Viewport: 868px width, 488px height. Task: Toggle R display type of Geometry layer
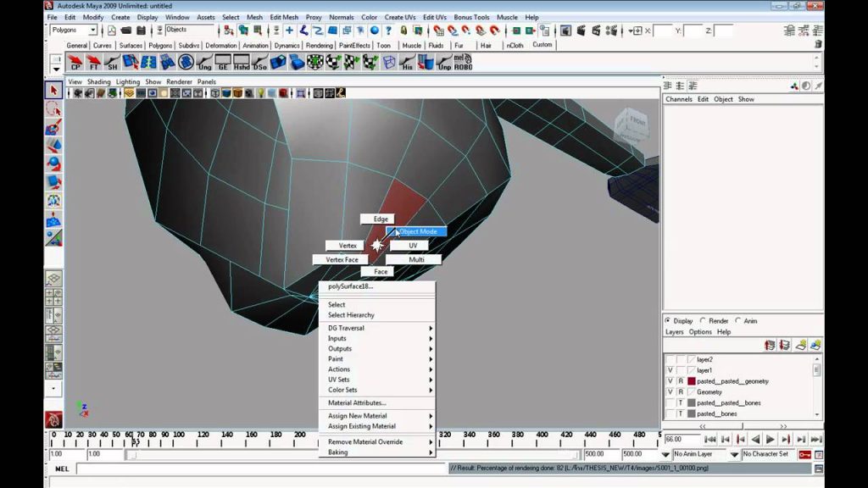[681, 391]
